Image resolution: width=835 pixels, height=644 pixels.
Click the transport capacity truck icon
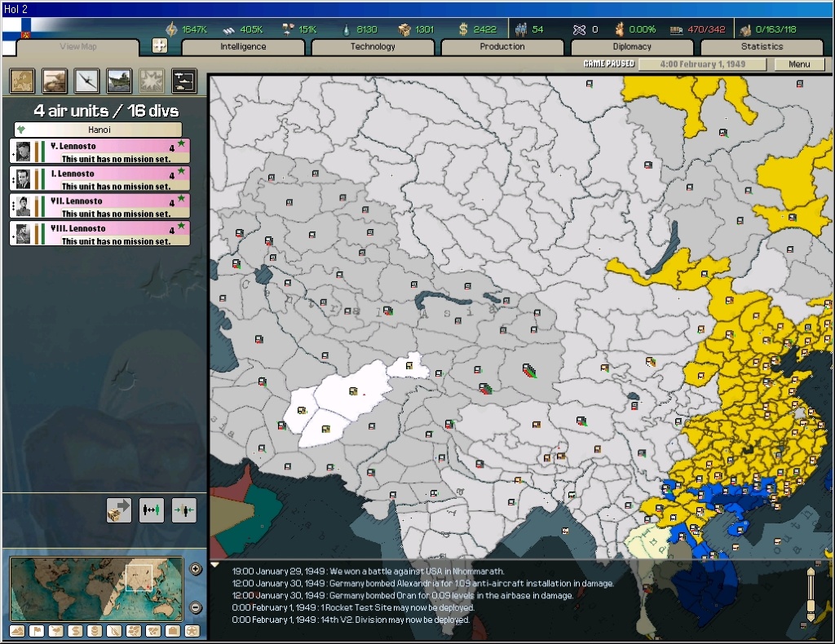(676, 30)
